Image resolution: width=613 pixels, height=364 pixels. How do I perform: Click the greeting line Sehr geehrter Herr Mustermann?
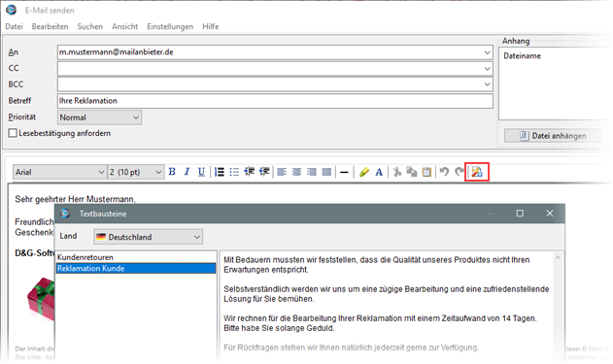coord(75,199)
